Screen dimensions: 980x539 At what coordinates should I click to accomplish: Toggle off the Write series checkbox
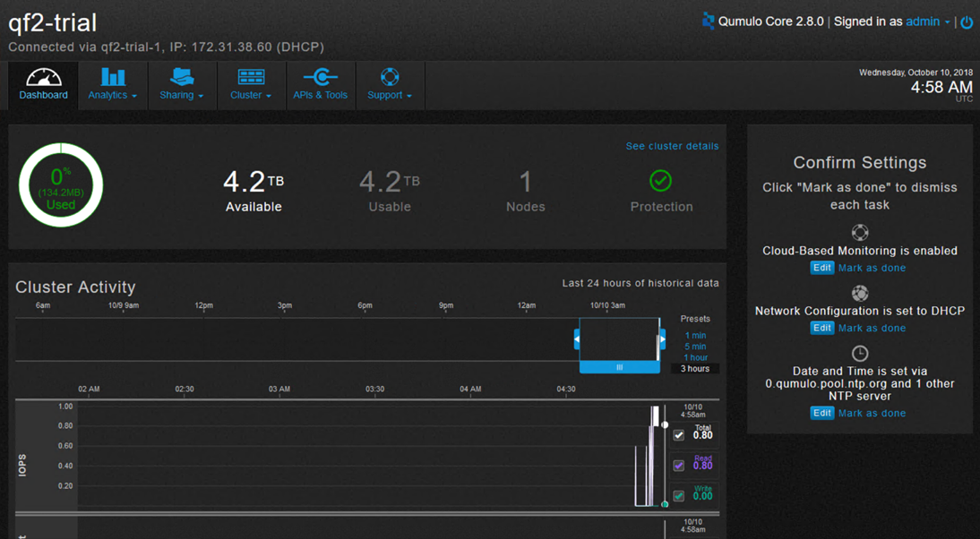(x=678, y=495)
